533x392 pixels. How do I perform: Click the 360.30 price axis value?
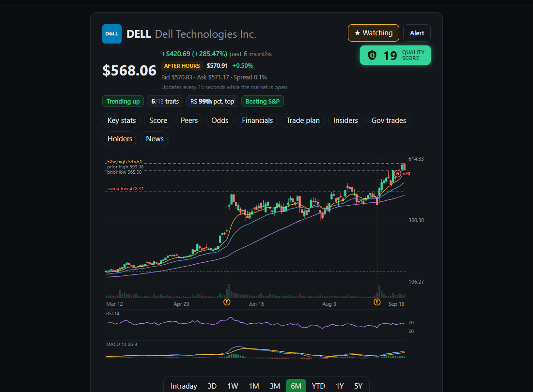tap(416, 220)
